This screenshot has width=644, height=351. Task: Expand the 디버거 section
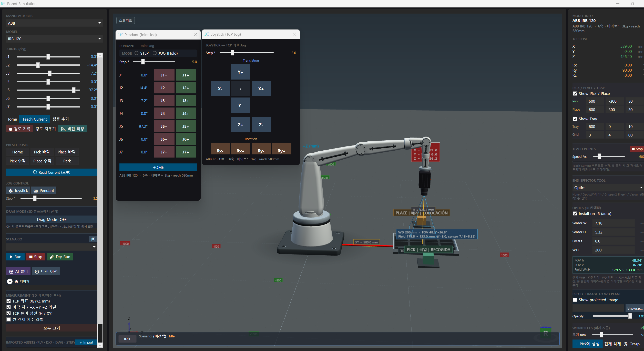[10, 281]
